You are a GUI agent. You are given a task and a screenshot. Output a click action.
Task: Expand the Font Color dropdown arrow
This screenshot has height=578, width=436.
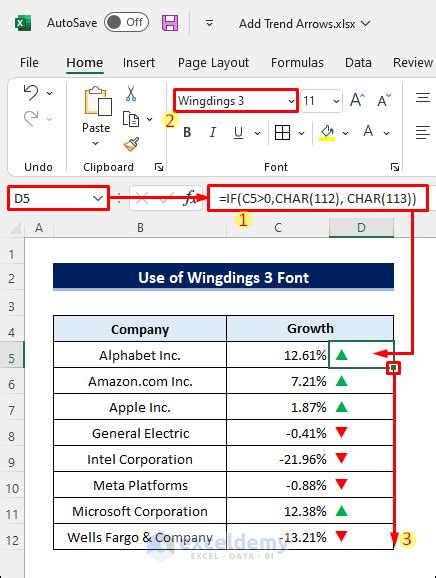tap(386, 133)
